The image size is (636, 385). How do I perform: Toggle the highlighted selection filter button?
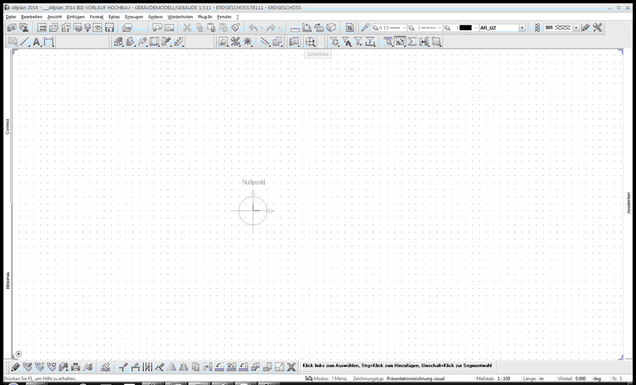click(x=400, y=42)
